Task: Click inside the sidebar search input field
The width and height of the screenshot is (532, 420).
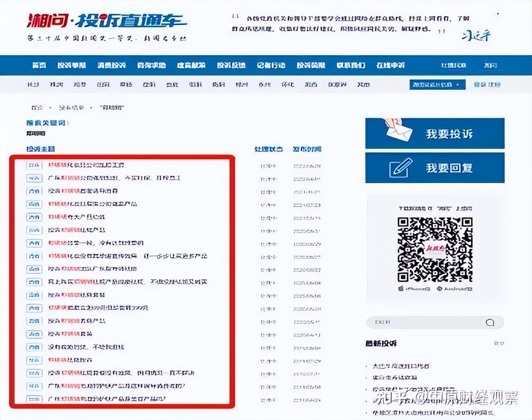Action: 416,323
